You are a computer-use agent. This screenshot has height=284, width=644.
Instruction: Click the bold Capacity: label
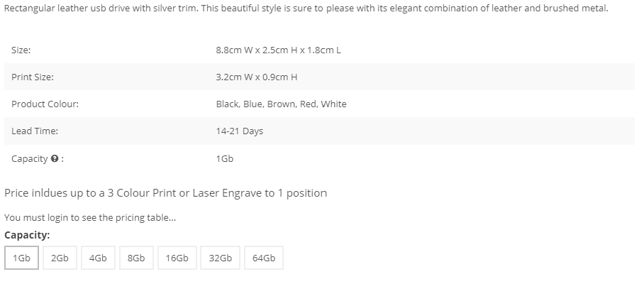click(27, 235)
